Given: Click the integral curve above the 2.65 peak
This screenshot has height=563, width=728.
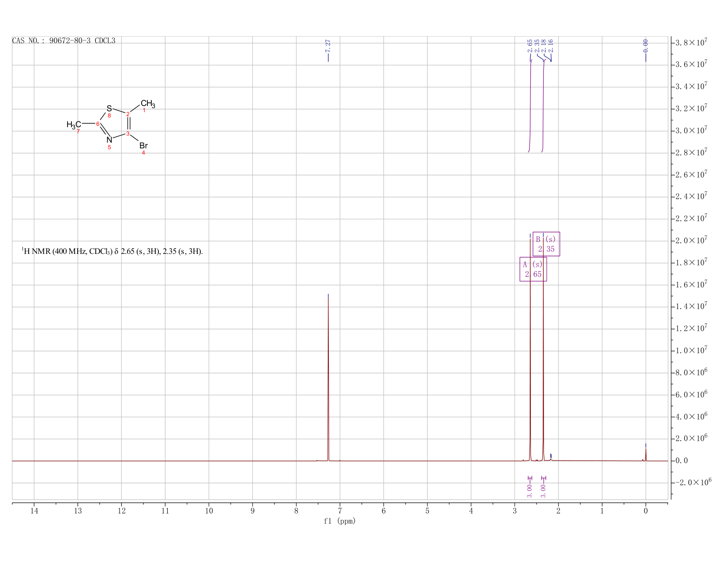Looking at the screenshot, I should point(530,106).
